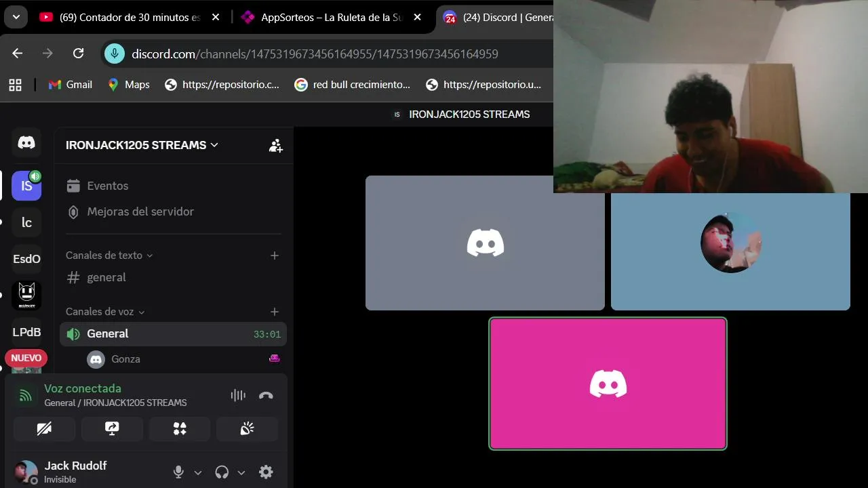This screenshot has height=488, width=868.
Task: Open the repositorio.u... bookmark
Action: (483, 85)
